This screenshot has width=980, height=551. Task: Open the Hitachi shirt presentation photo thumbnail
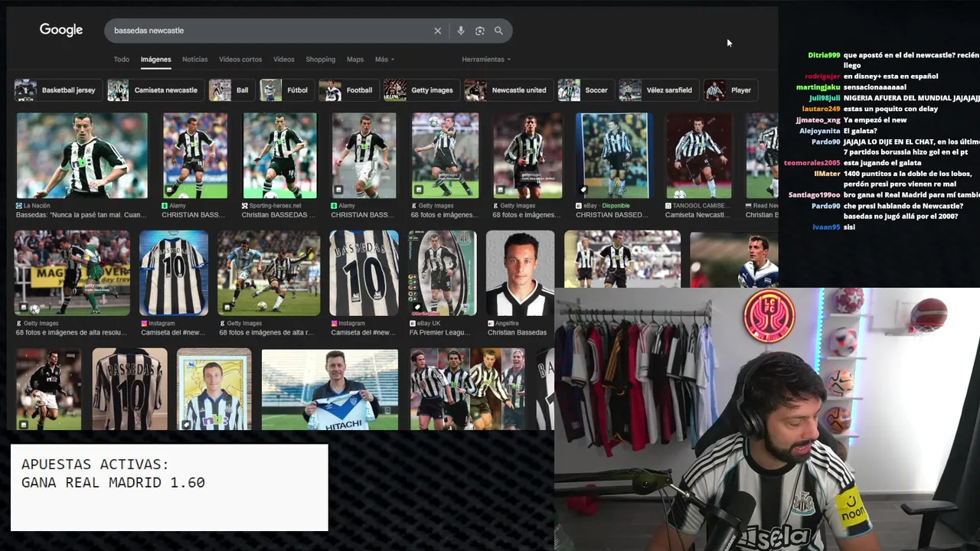pos(330,390)
